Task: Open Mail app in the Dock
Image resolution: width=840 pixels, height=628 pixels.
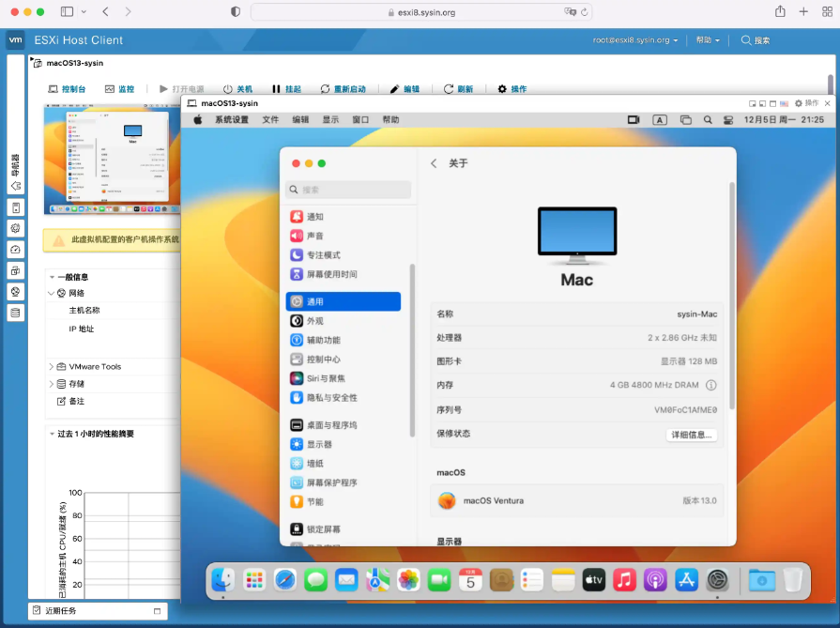Action: (346, 580)
